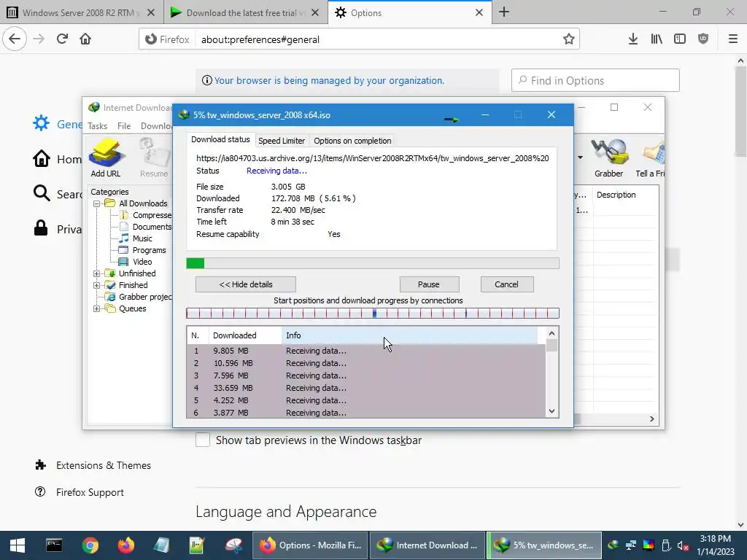The width and height of the screenshot is (747, 560).
Task: Open the Grabber tool in IDM
Action: pyautogui.click(x=609, y=157)
